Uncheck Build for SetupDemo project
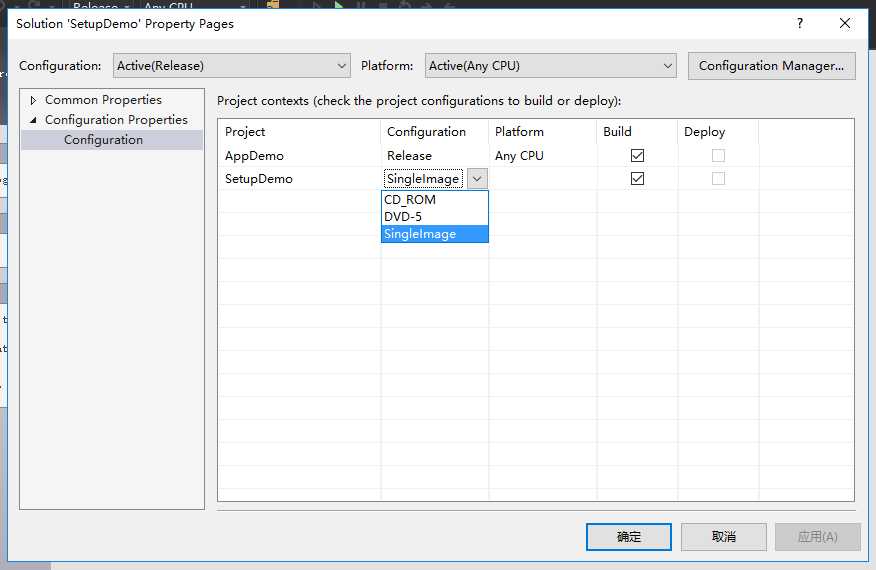The width and height of the screenshot is (876, 570). [x=637, y=179]
